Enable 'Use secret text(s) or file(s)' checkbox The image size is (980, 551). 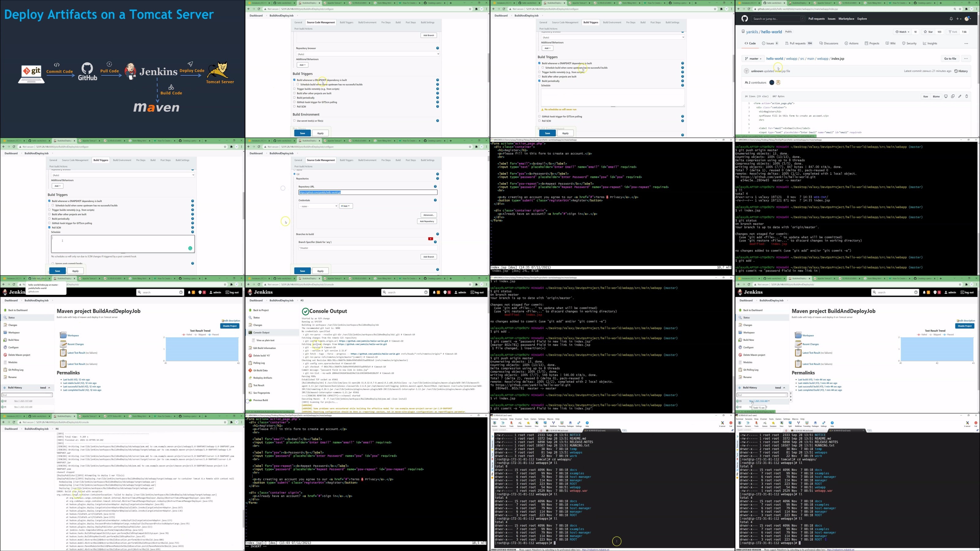pos(294,121)
